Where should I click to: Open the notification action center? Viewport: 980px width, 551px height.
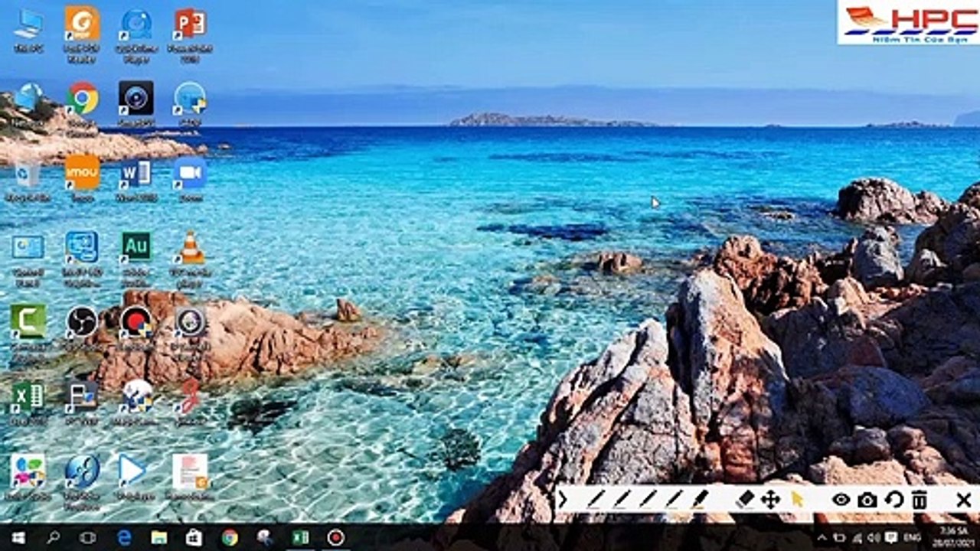[x=890, y=538]
